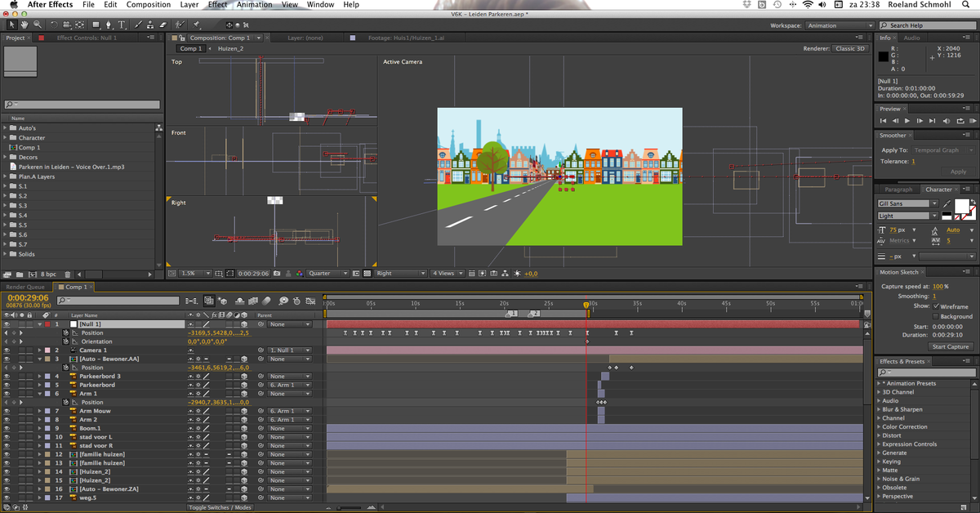The height and width of the screenshot is (513, 980).
Task: Click the current timecode 0:00:29:06 in timeline
Action: (x=28, y=297)
